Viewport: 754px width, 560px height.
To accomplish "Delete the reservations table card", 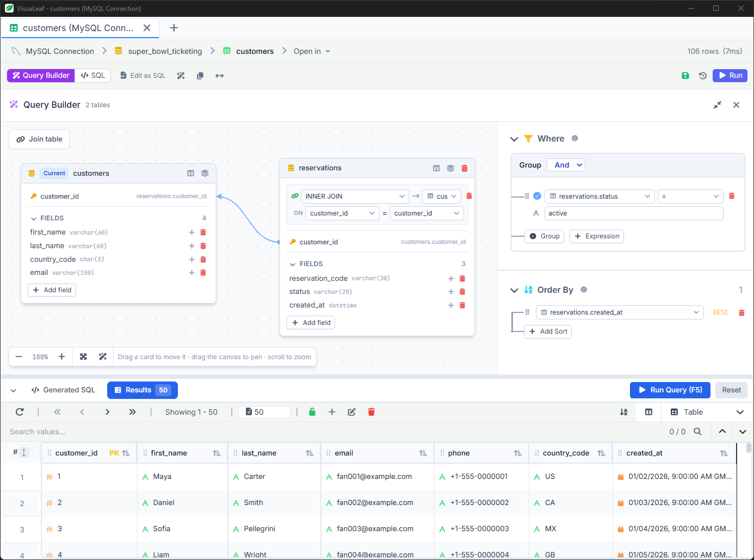I will pyautogui.click(x=465, y=168).
